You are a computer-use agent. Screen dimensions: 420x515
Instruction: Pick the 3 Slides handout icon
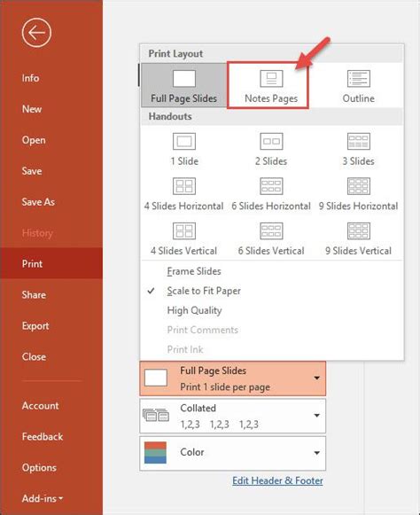point(359,141)
